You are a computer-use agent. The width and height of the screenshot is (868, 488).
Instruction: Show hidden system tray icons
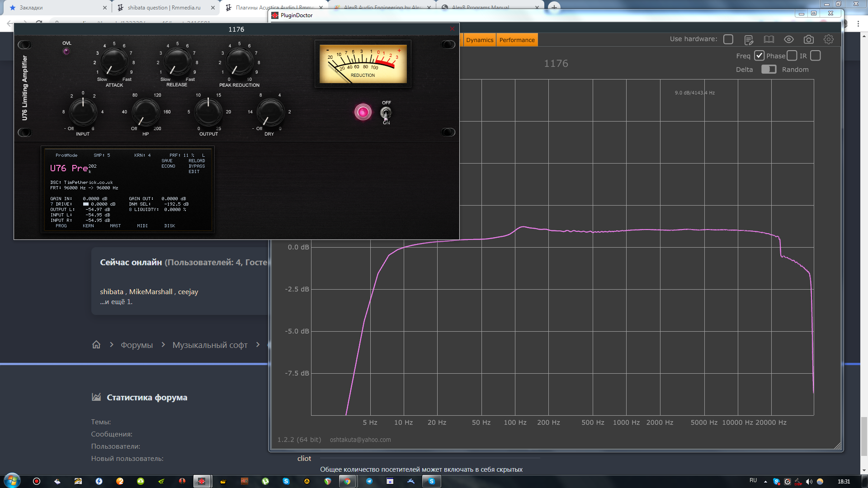(x=765, y=482)
